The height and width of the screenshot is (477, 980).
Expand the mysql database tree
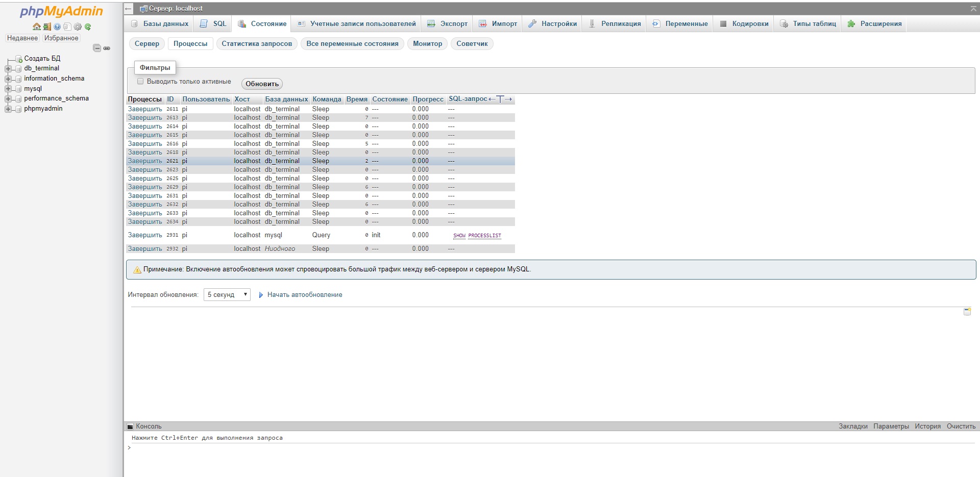click(7, 88)
